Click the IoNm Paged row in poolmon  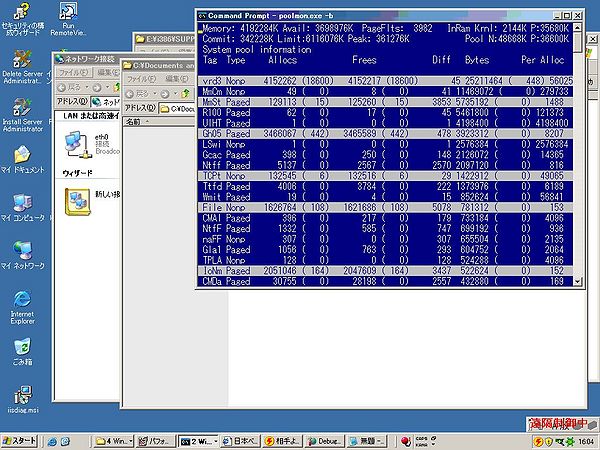pyautogui.click(x=385, y=271)
